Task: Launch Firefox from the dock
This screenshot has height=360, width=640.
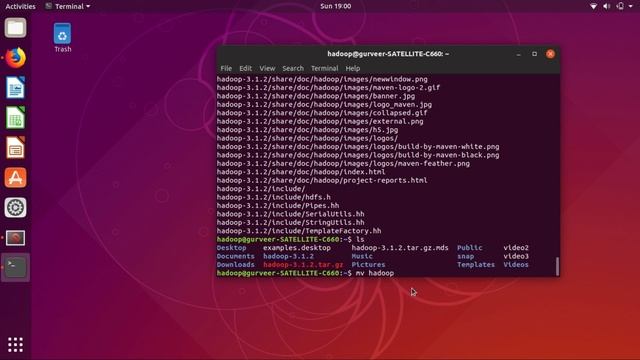Action: coord(16,58)
